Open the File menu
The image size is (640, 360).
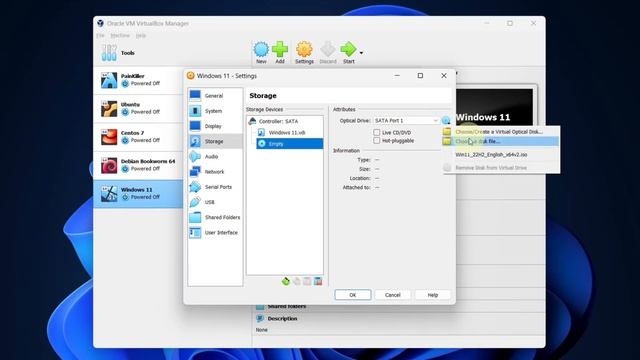point(100,36)
